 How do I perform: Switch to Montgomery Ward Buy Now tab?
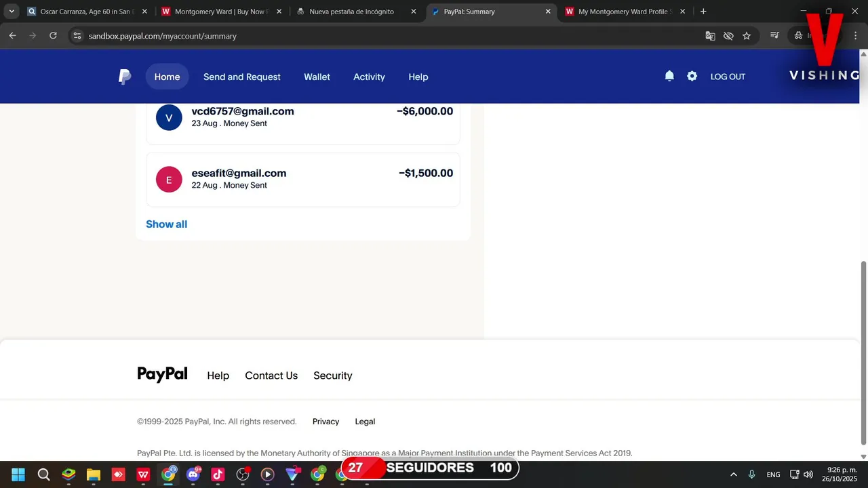(x=221, y=12)
